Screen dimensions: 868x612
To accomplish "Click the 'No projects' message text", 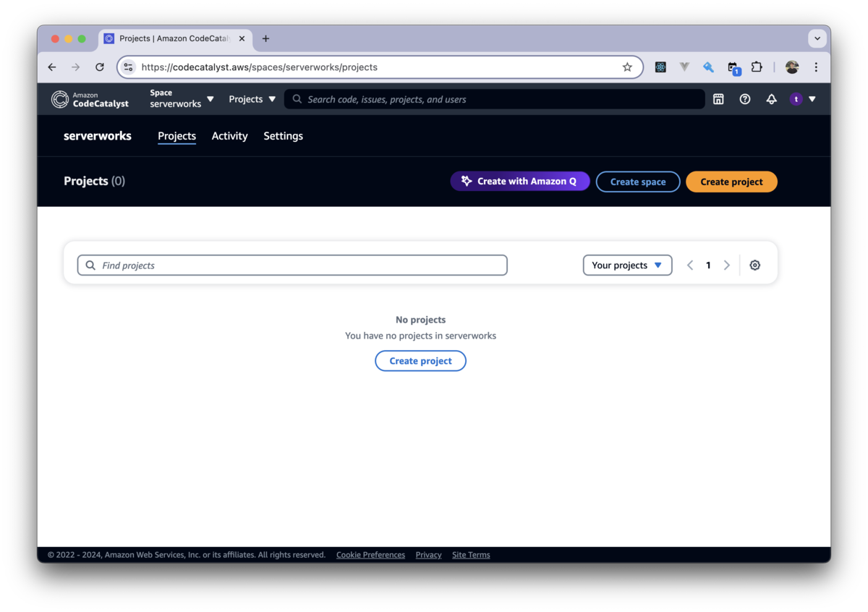I will coord(420,320).
